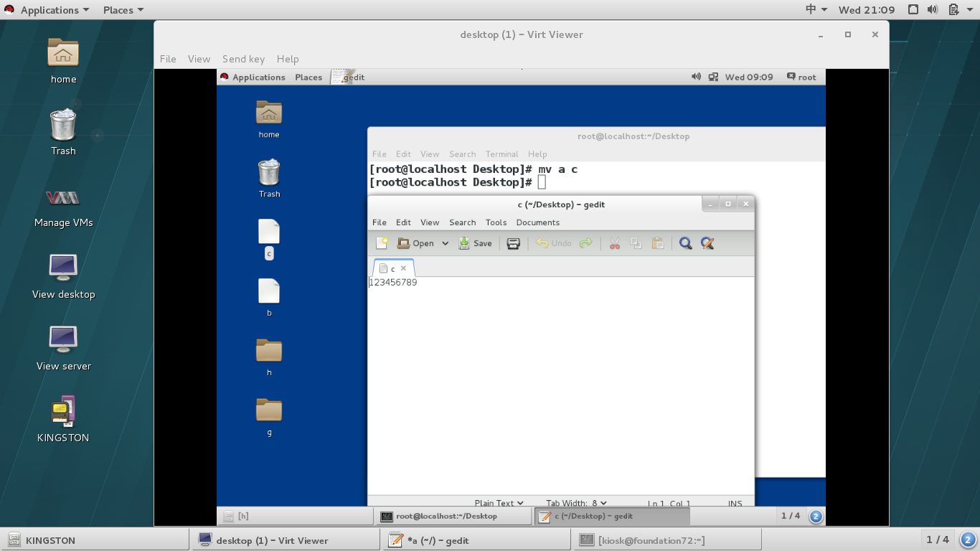Open KINGSTON drive icon on desktop

[x=63, y=419]
